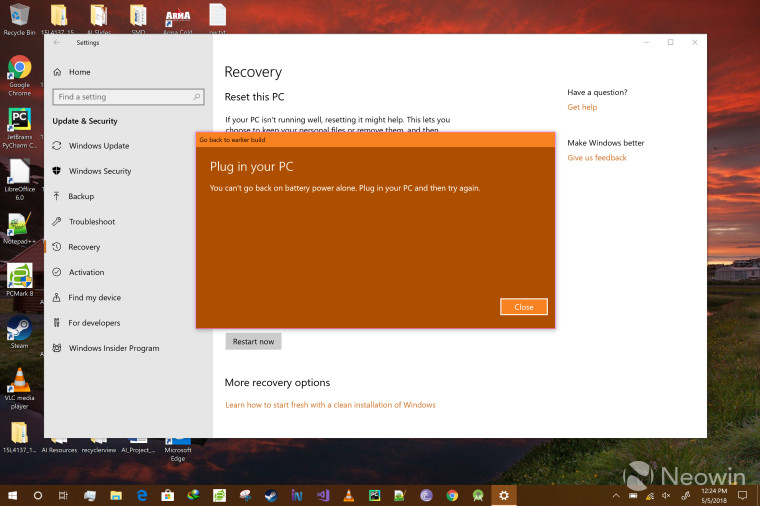
Task: Open Google Chrome desktop shortcut
Action: tap(19, 76)
